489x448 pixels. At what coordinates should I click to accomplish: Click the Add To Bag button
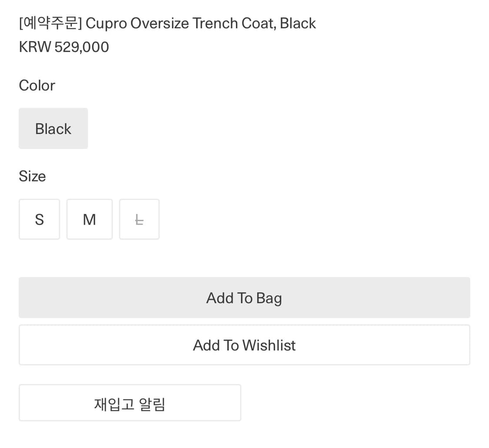pos(244,298)
